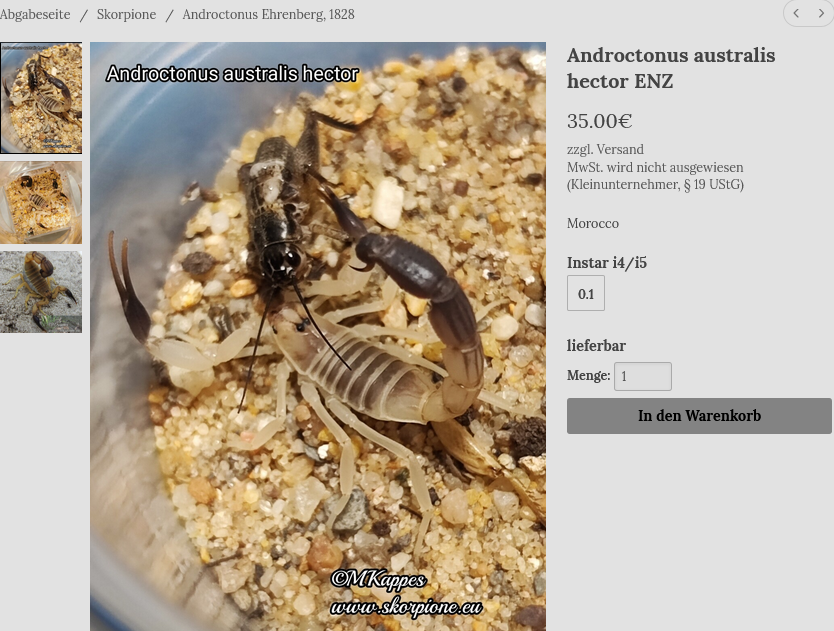The width and height of the screenshot is (834, 631).
Task: Click the product title Androctonus australis hector ENZ
Action: tap(671, 68)
